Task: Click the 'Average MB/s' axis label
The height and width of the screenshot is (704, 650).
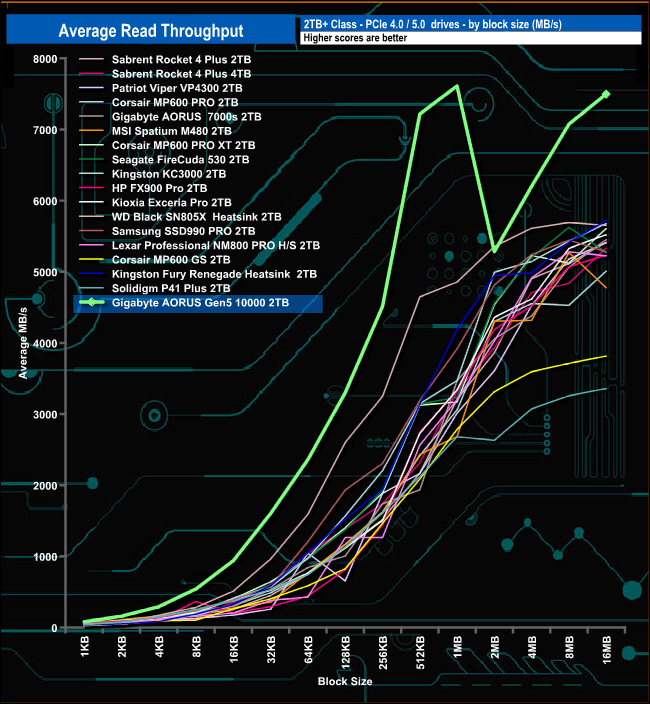Action: [x=23, y=343]
